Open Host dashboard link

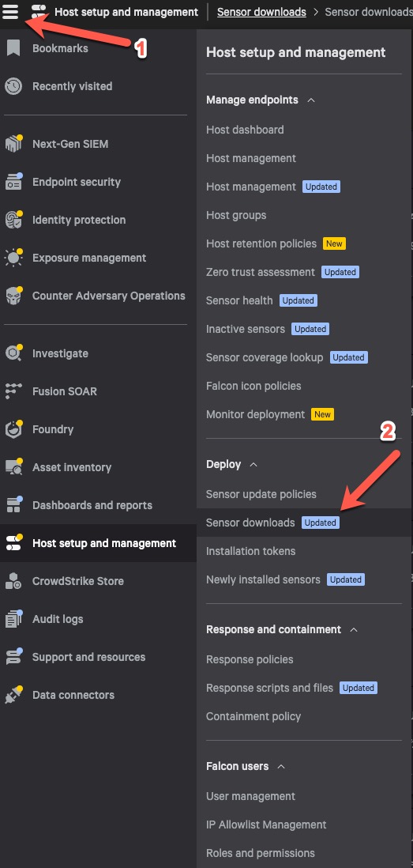tap(245, 130)
